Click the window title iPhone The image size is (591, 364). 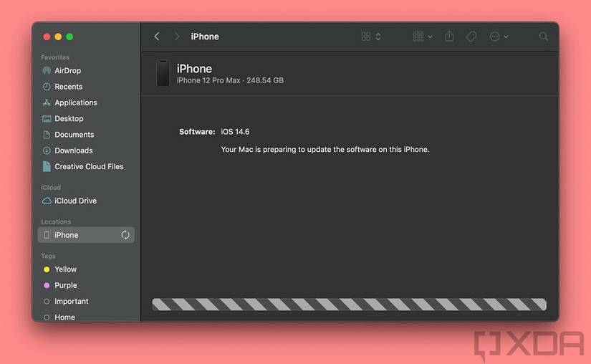tap(205, 37)
